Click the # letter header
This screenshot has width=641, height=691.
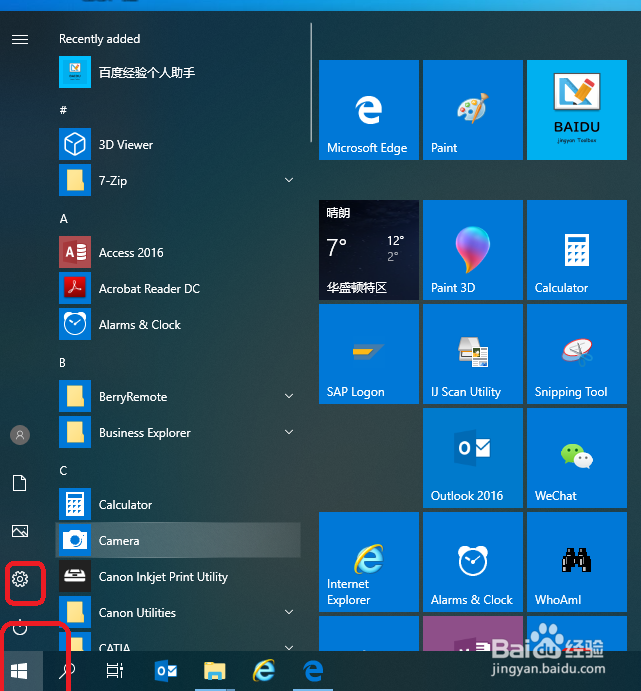coord(63,110)
